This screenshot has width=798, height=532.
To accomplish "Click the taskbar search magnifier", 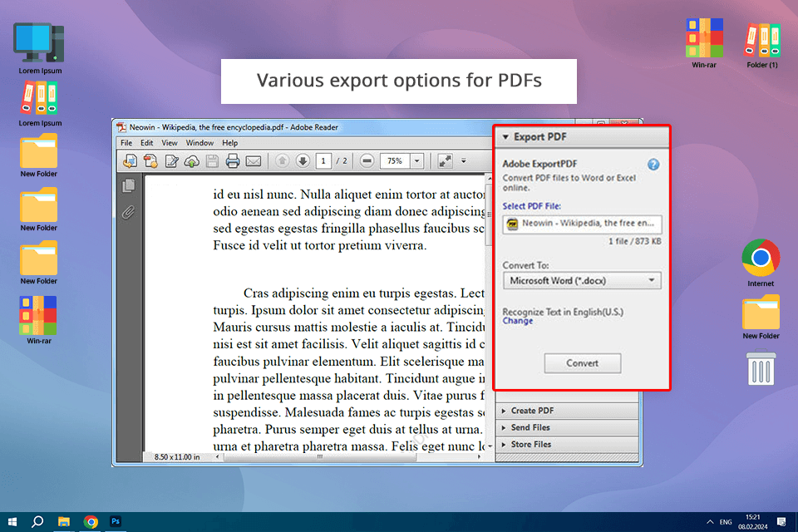I will [x=37, y=522].
